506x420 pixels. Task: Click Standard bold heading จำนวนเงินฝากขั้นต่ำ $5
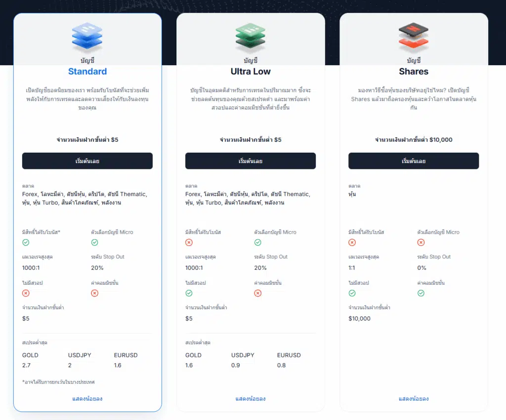tap(87, 139)
